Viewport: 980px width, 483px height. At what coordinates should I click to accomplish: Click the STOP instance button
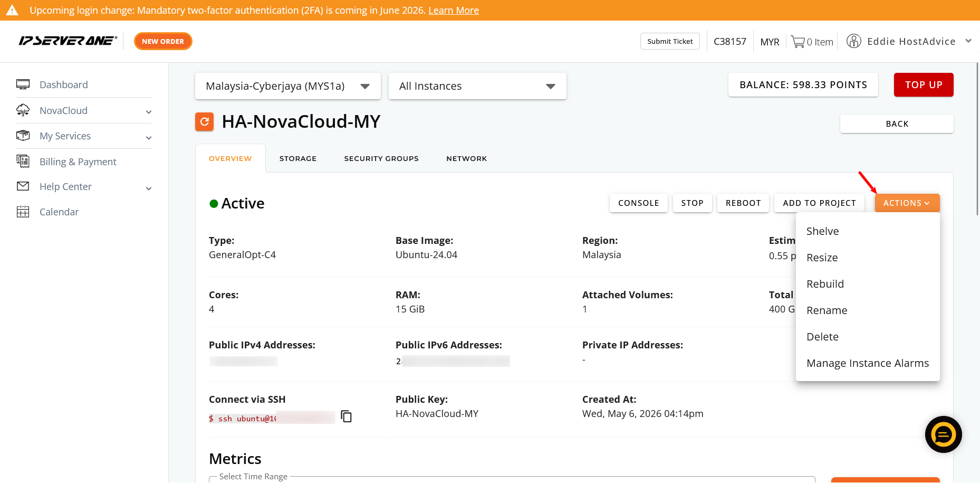(692, 203)
